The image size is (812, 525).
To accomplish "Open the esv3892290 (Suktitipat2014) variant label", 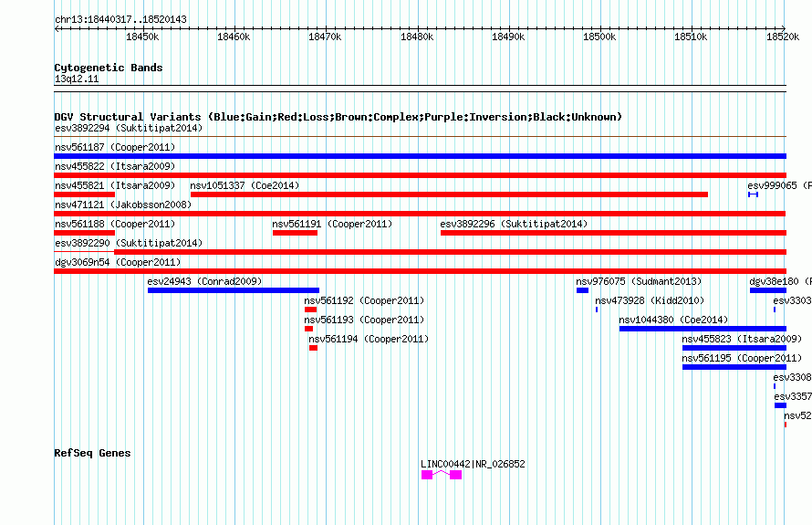I will coord(129,243).
